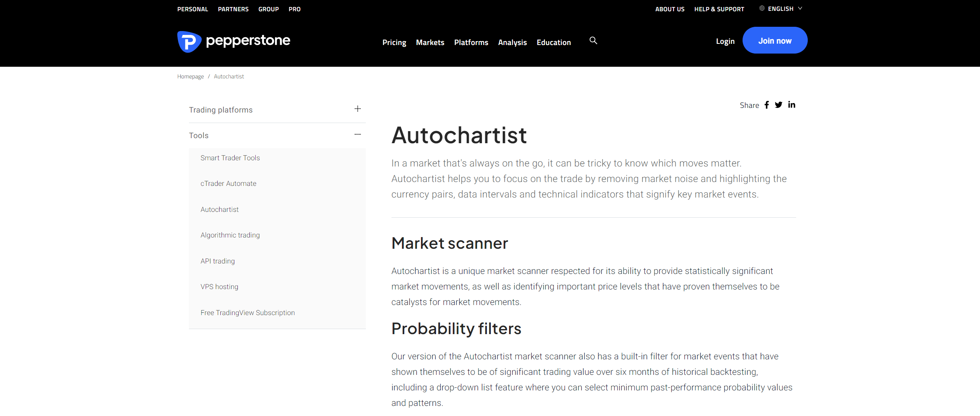The width and height of the screenshot is (980, 416).
Task: Open the search magnifier icon
Action: click(x=593, y=40)
